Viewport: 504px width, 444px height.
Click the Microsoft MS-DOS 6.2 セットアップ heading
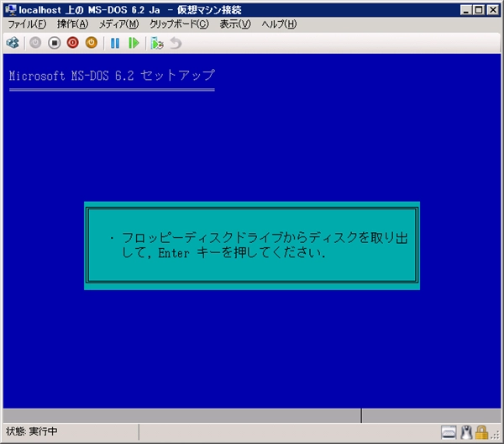pos(112,76)
